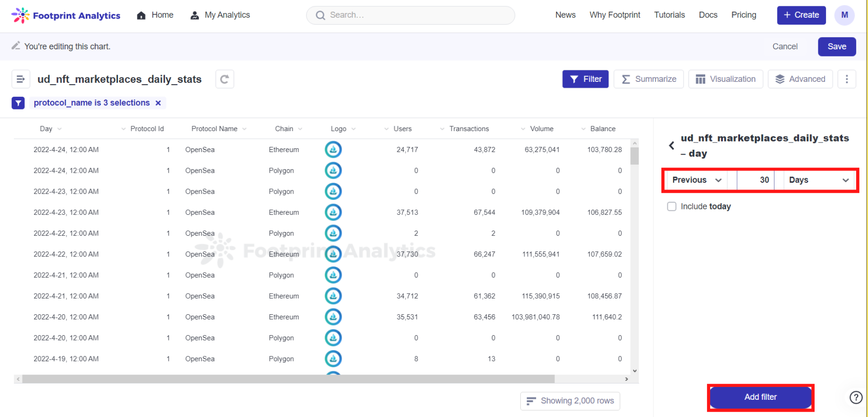868x417 pixels.
Task: Toggle the sidebar panel icon beside the title
Action: pos(21,79)
